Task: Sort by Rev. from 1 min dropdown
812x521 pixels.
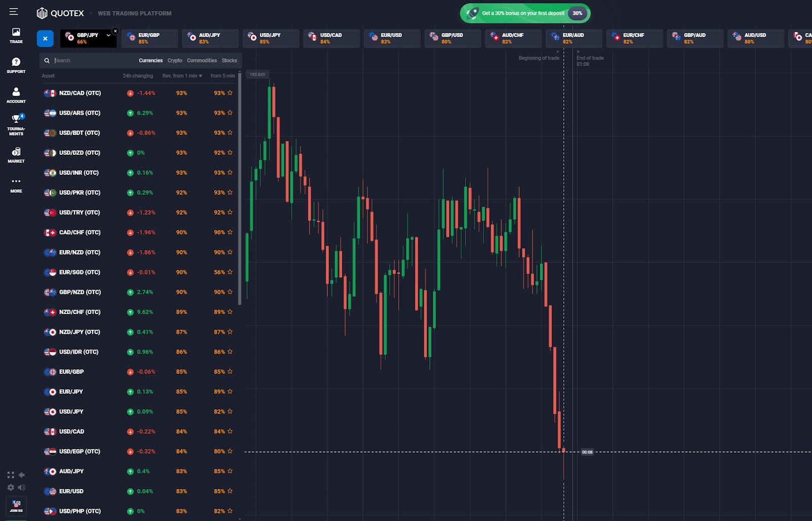Action: point(182,76)
